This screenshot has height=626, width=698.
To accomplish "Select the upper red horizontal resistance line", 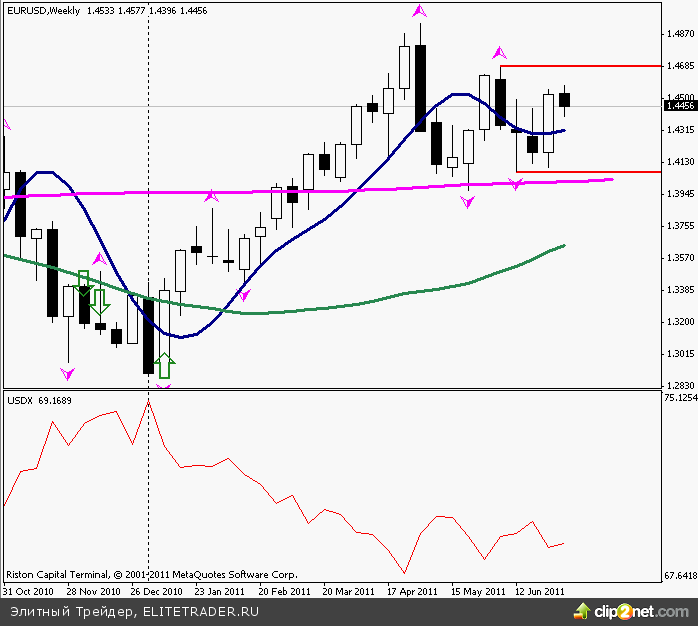I will [580, 65].
